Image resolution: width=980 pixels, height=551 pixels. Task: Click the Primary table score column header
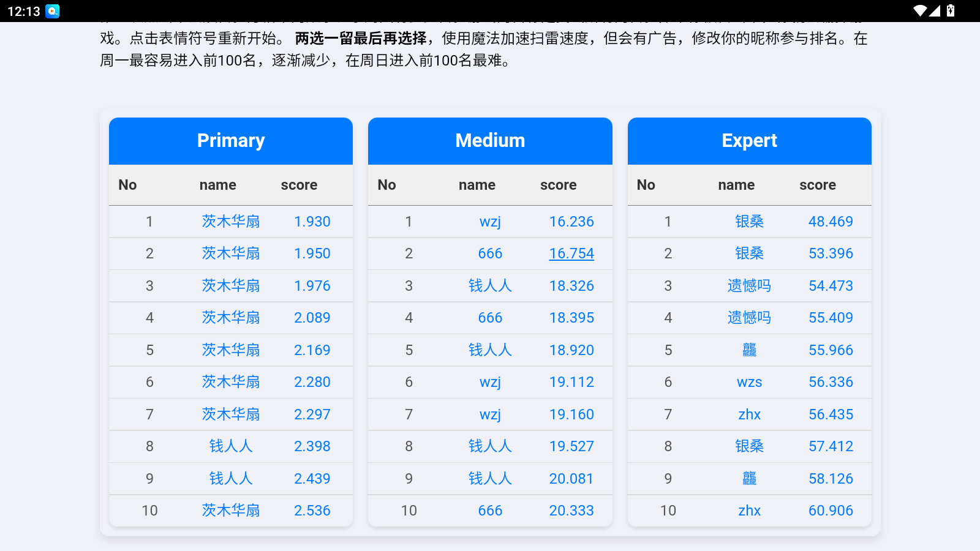tap(299, 185)
